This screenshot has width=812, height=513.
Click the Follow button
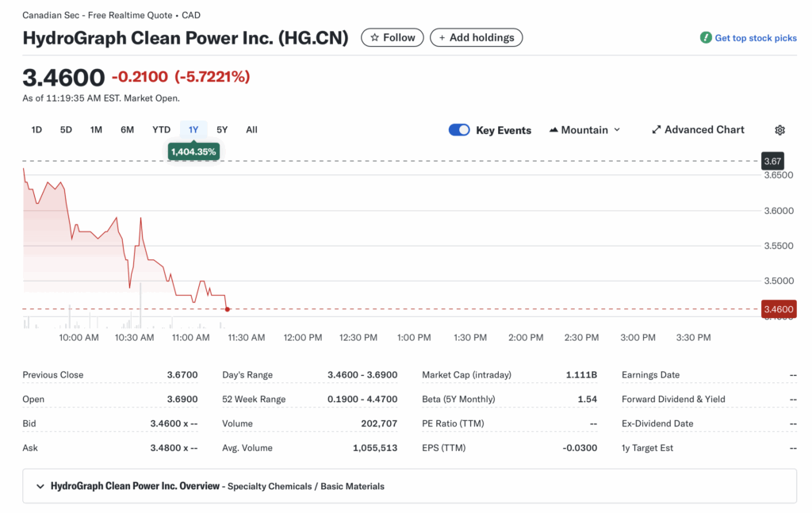pyautogui.click(x=392, y=37)
